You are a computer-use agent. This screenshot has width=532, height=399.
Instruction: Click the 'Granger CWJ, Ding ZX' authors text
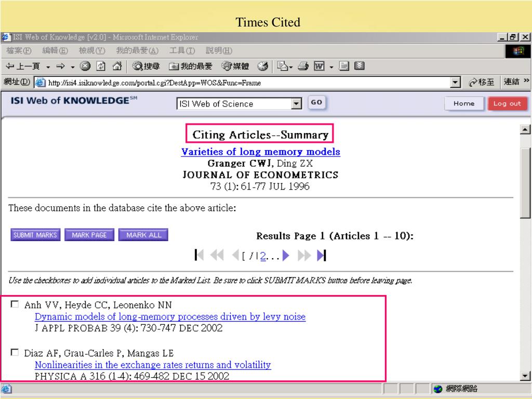pyautogui.click(x=260, y=164)
